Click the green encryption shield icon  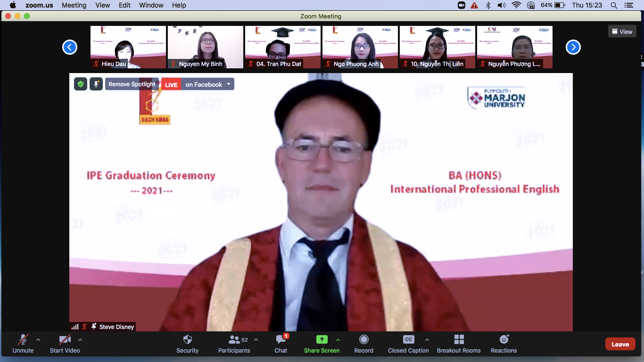coord(81,84)
